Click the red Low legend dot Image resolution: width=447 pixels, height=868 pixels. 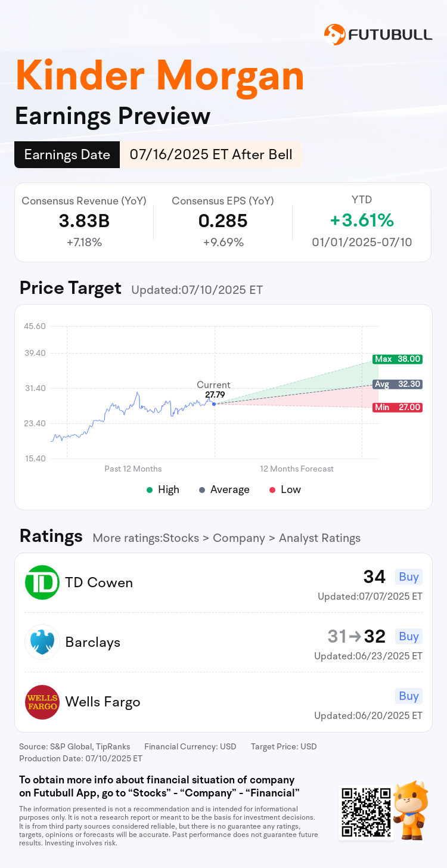point(272,489)
